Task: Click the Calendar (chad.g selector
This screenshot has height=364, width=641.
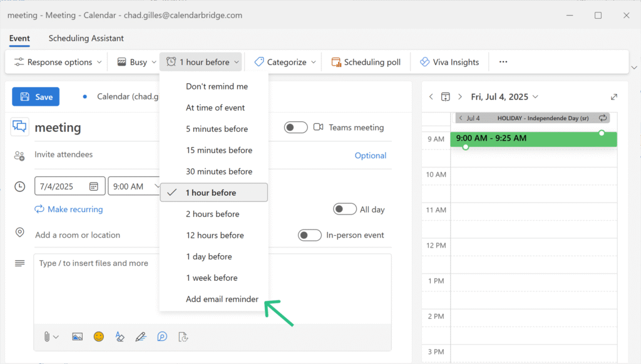Action: pyautogui.click(x=121, y=96)
